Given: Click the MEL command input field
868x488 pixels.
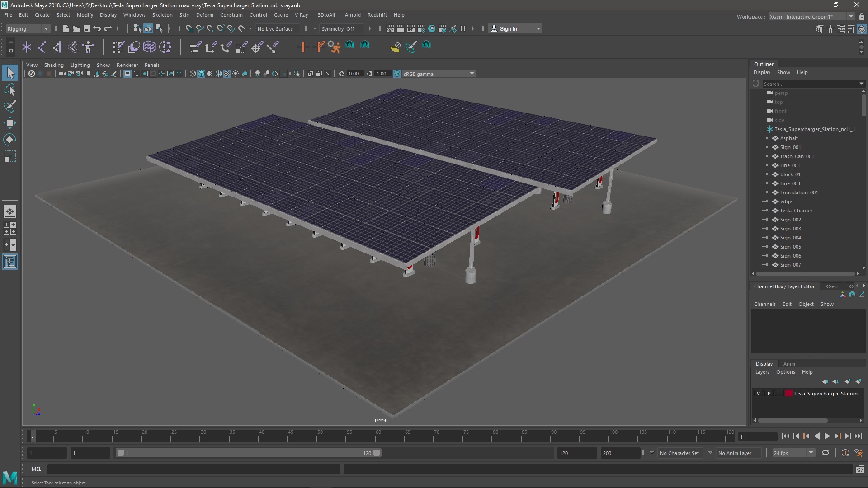Looking at the screenshot, I should (x=193, y=469).
